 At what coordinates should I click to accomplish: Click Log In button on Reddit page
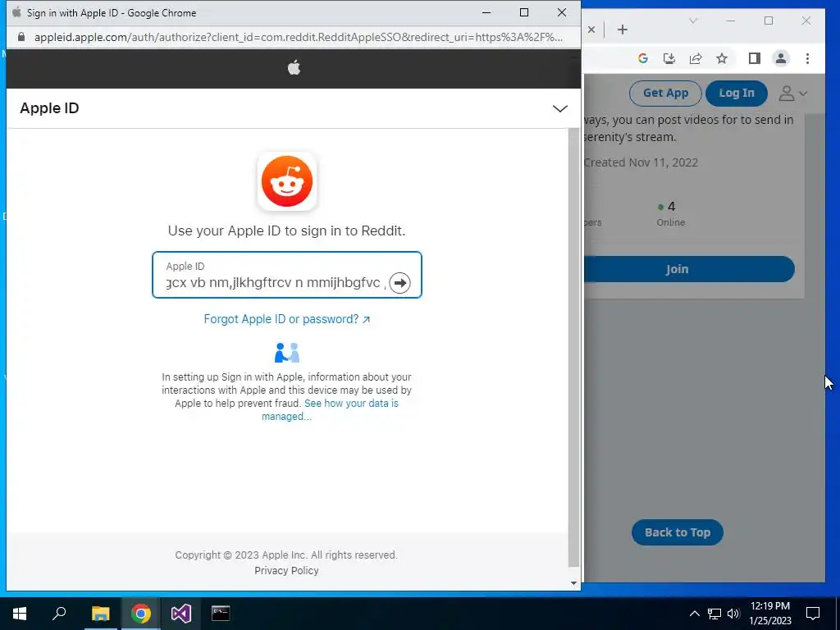pyautogui.click(x=736, y=94)
